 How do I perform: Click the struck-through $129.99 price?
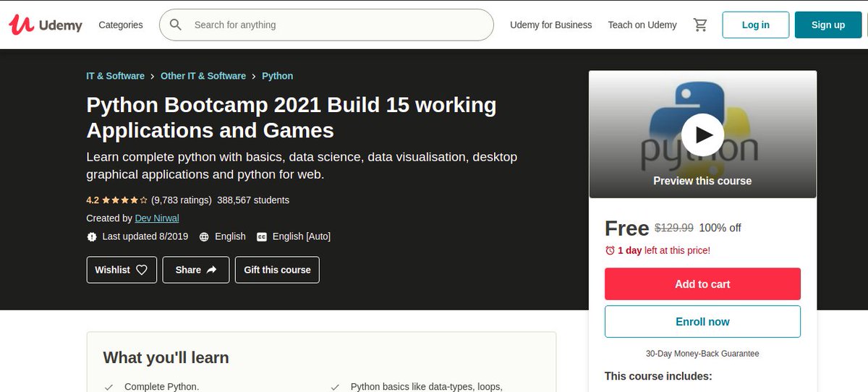coord(674,228)
